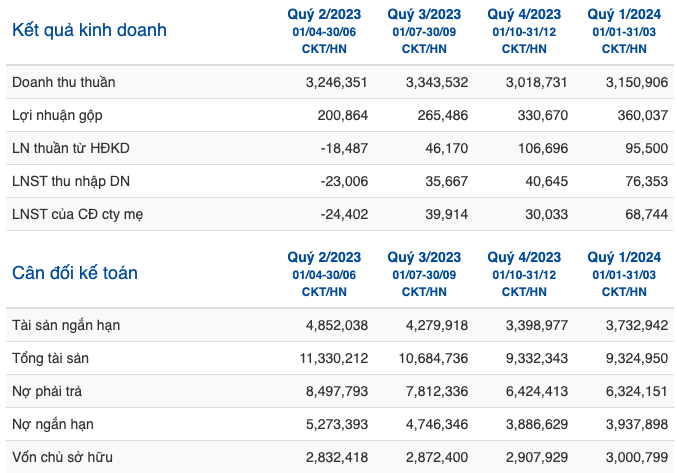Image resolution: width=677 pixels, height=473 pixels.
Task: Click operating profit value 95,500
Action: tap(647, 148)
